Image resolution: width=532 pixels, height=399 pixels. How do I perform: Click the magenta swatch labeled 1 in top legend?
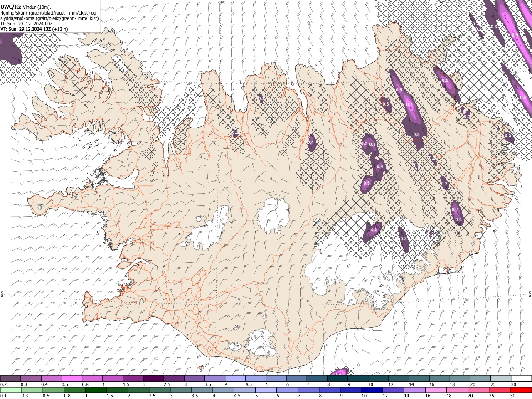(112, 379)
